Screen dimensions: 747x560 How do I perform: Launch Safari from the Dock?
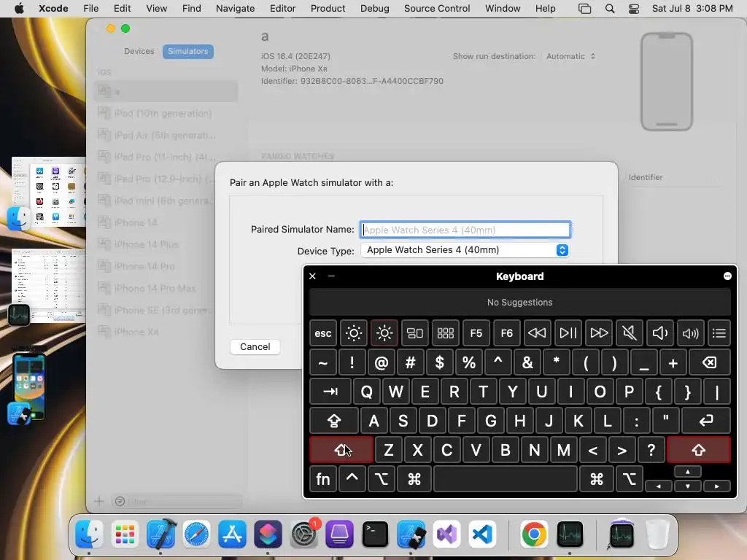click(196, 534)
